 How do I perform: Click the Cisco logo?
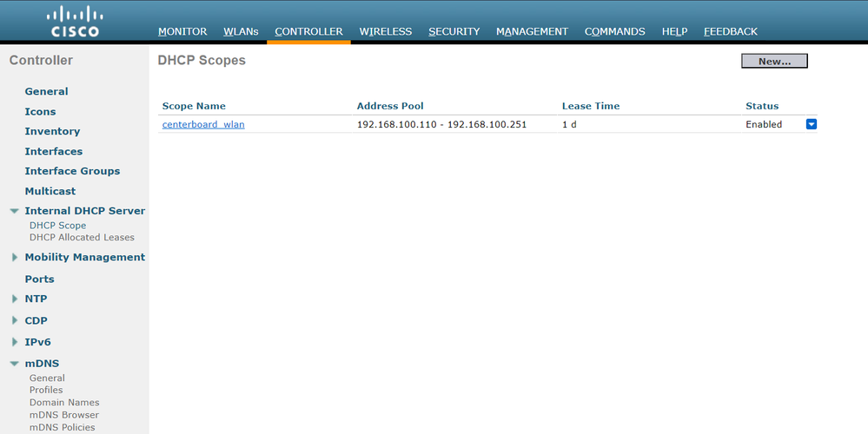coord(75,22)
